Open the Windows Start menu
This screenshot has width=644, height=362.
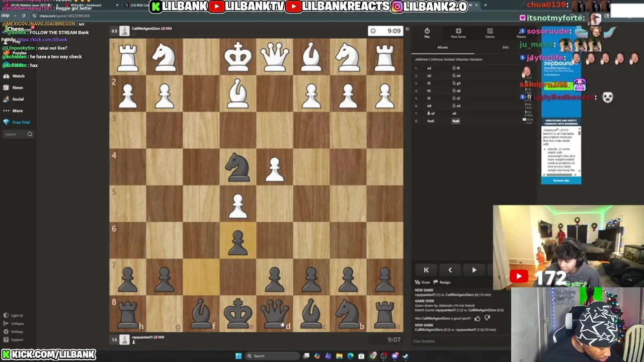[238, 356]
